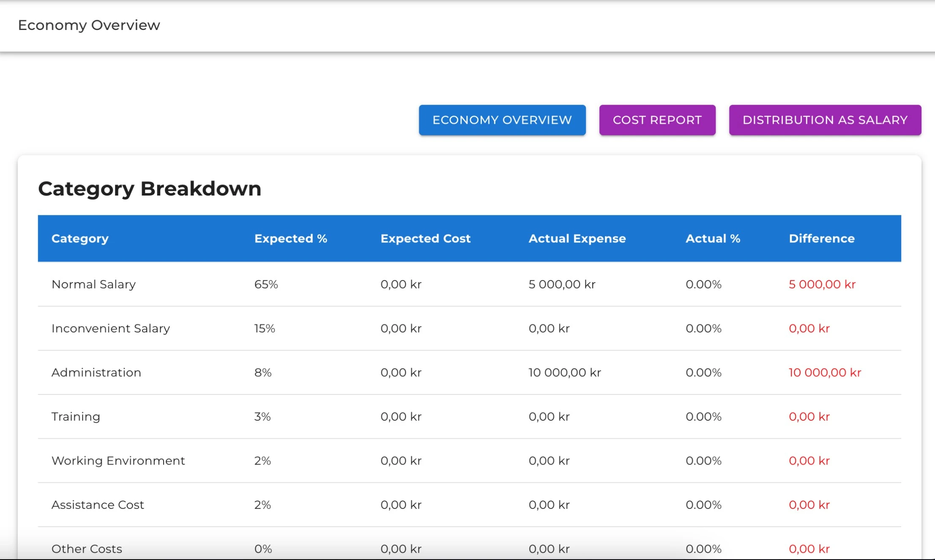Click Inconvenient Salary actual expense 0,00 kr

point(549,328)
